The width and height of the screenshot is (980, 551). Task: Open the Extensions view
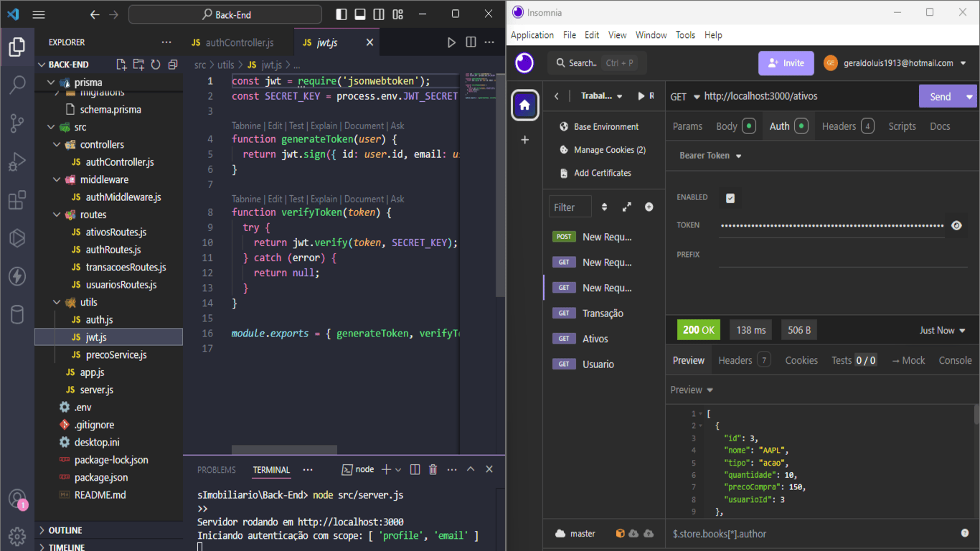tap(17, 200)
